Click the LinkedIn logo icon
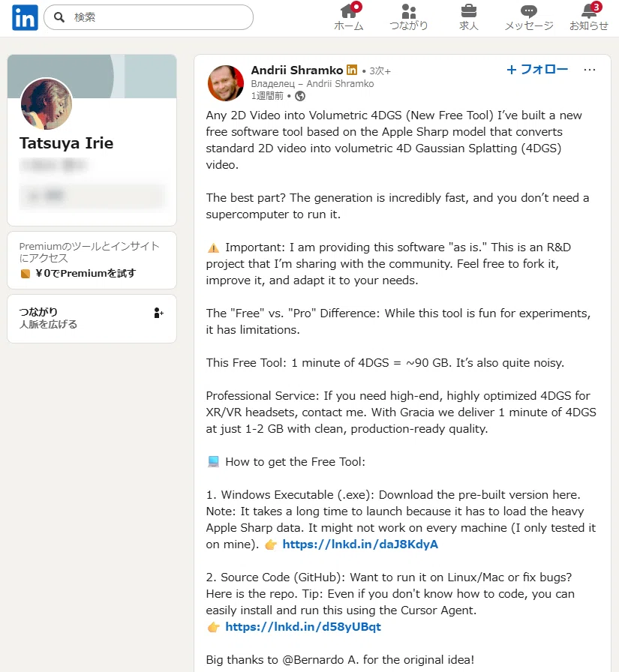The width and height of the screenshot is (619, 672). [x=25, y=17]
